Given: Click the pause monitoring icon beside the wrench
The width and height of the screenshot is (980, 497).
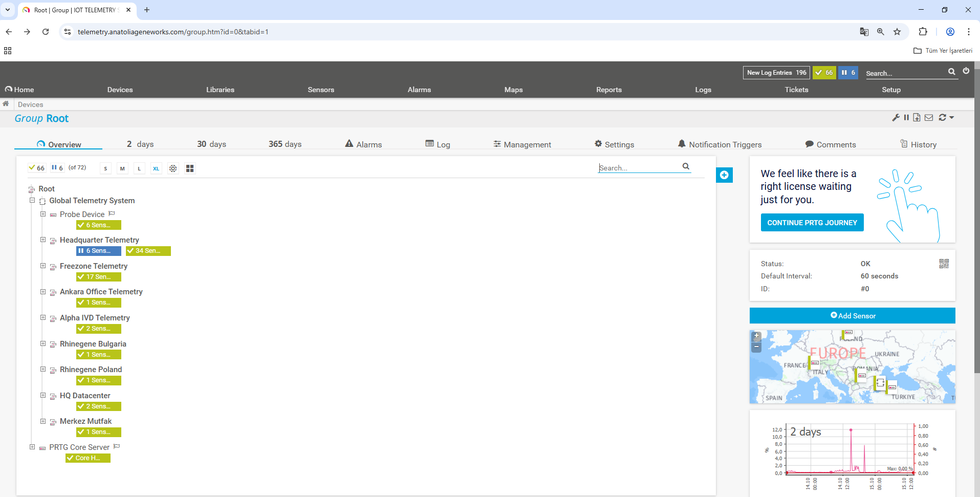Looking at the screenshot, I should 906,118.
